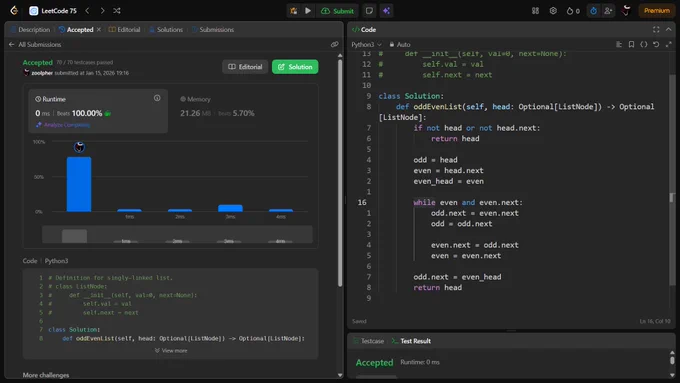This screenshot has height=383, width=680.
Task: Collapse the Code panel chevron
Action: click(669, 29)
